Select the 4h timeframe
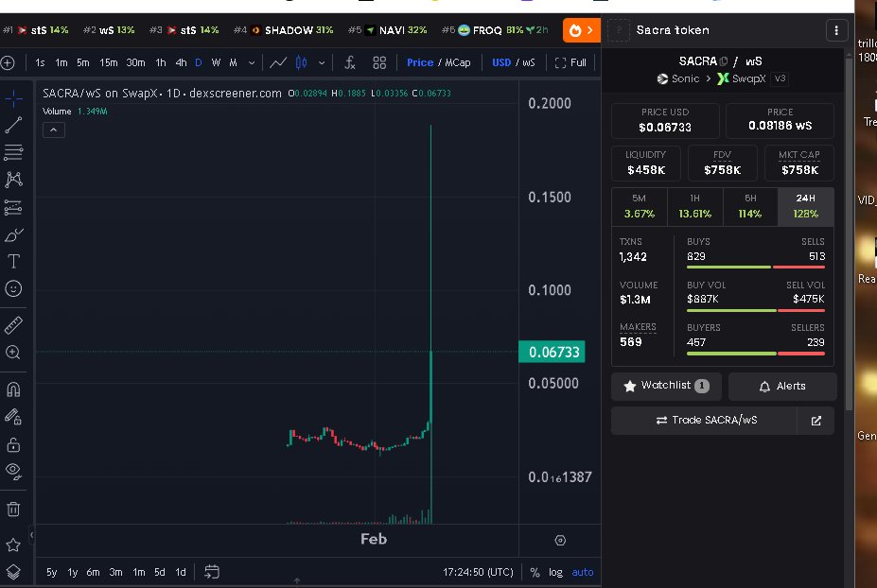This screenshot has width=877, height=588. click(x=181, y=62)
